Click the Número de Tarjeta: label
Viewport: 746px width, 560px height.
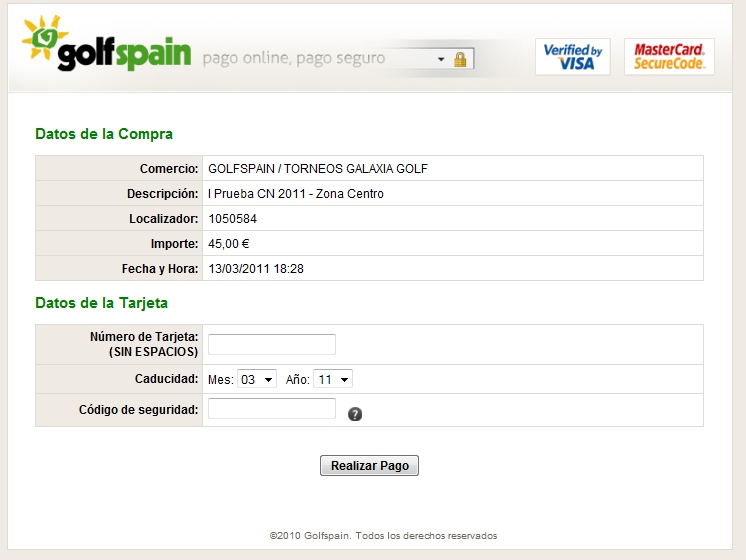point(144,337)
